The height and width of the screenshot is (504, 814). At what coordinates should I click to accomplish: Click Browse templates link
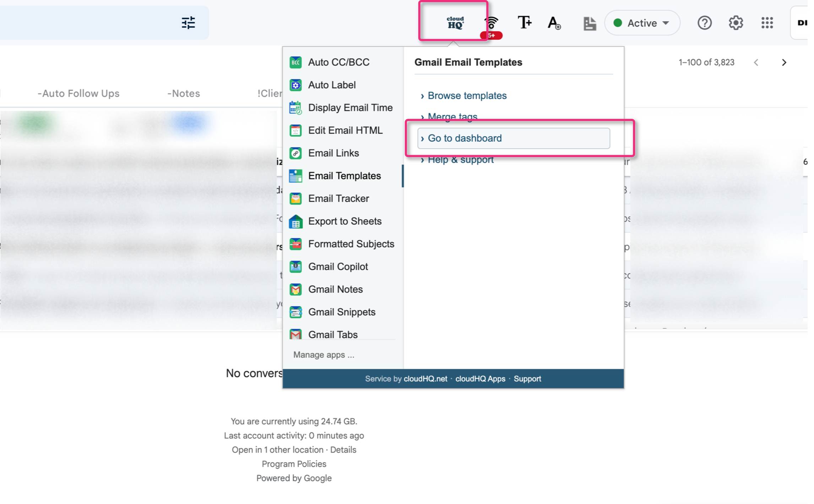467,95
